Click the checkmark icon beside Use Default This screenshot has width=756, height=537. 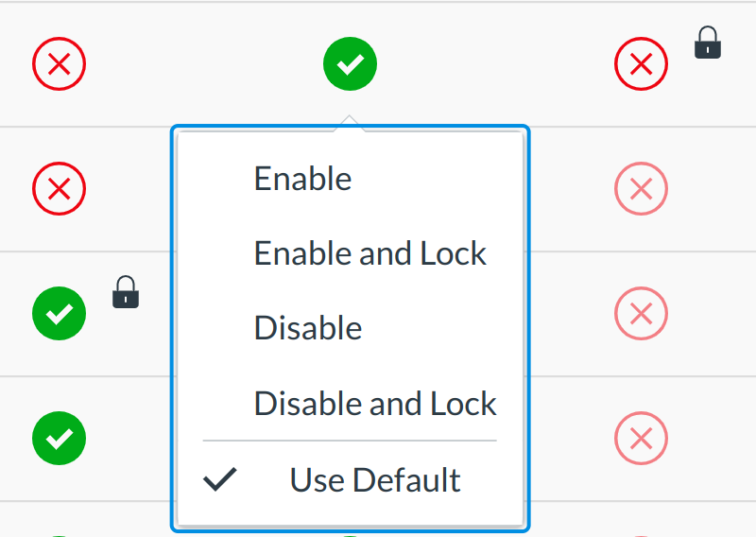point(220,479)
